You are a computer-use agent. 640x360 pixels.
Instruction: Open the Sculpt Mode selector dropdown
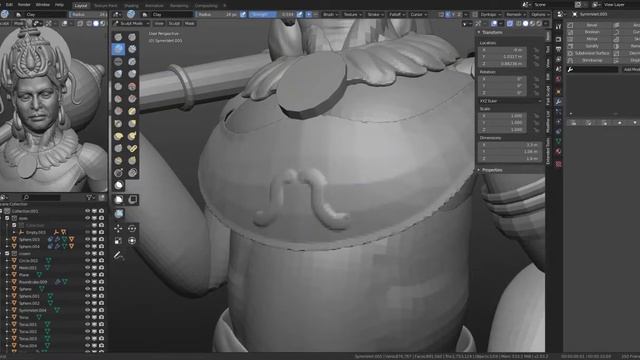[x=131, y=24]
